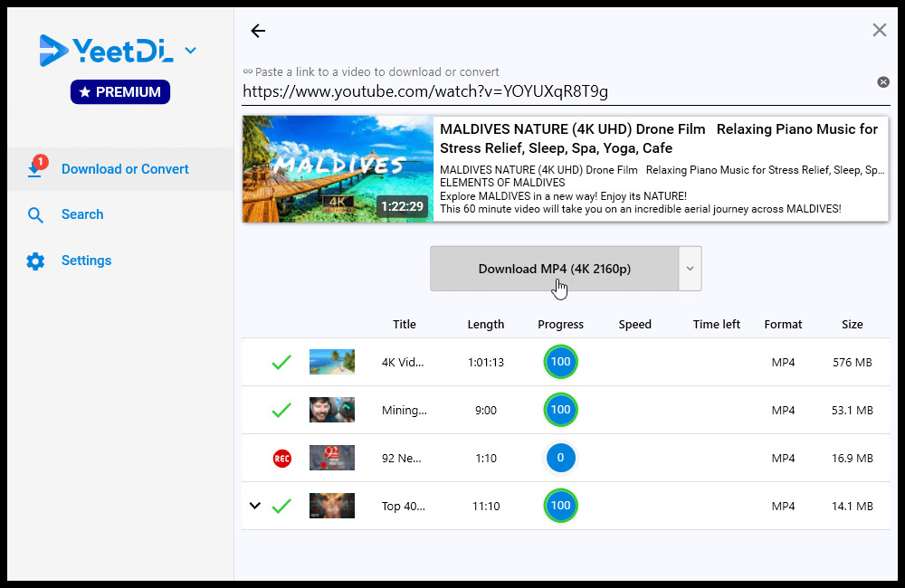Open Download or Convert section
The height and width of the screenshot is (588, 905).
pyautogui.click(x=120, y=169)
